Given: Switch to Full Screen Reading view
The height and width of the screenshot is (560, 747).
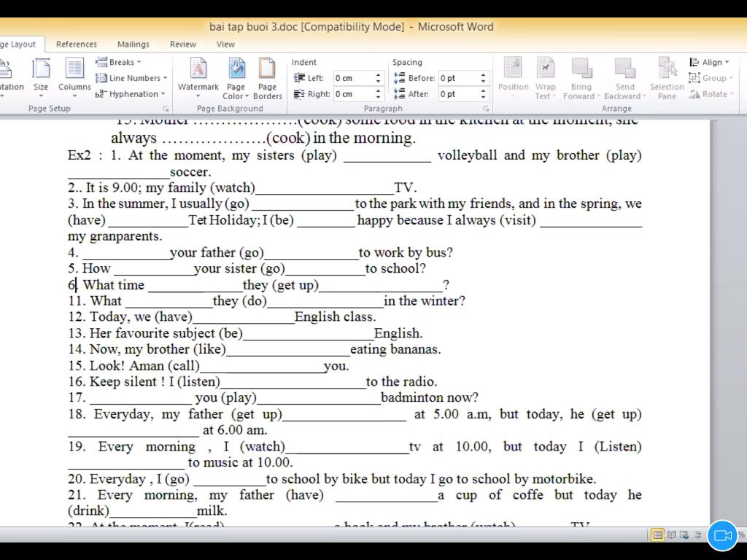Looking at the screenshot, I should (671, 534).
